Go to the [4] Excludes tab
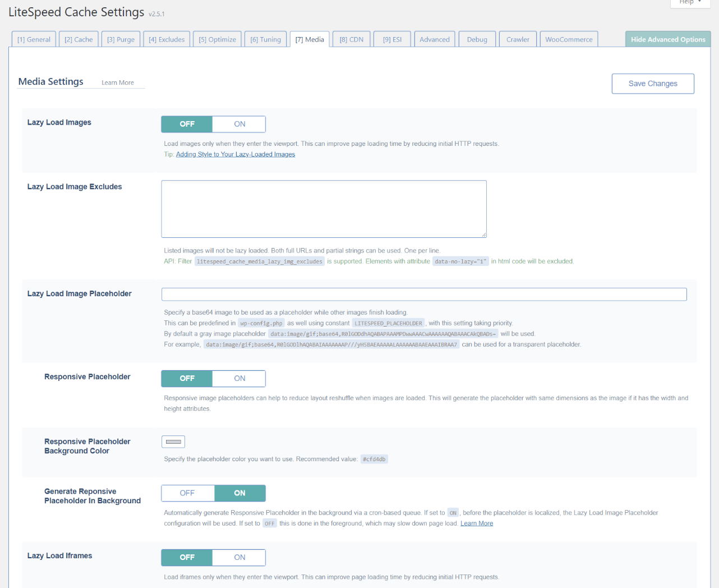The width and height of the screenshot is (719, 588). [x=167, y=39]
